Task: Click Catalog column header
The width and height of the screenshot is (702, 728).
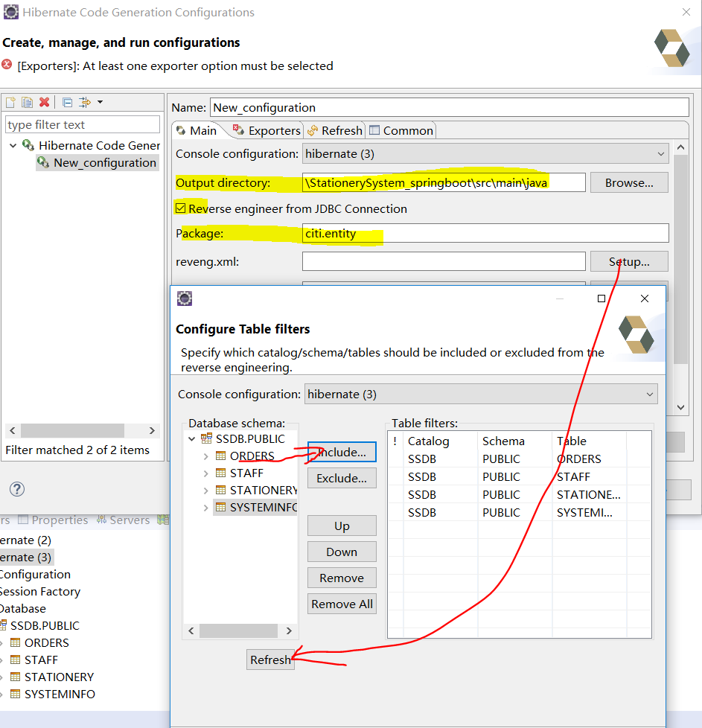Action: click(440, 441)
